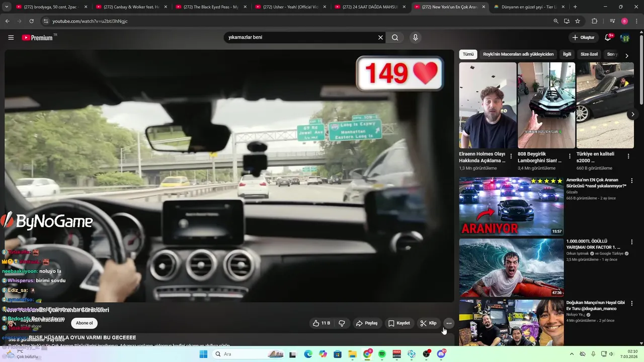Advance the filter chips with right arrow
This screenshot has width=644, height=362.
626,55
